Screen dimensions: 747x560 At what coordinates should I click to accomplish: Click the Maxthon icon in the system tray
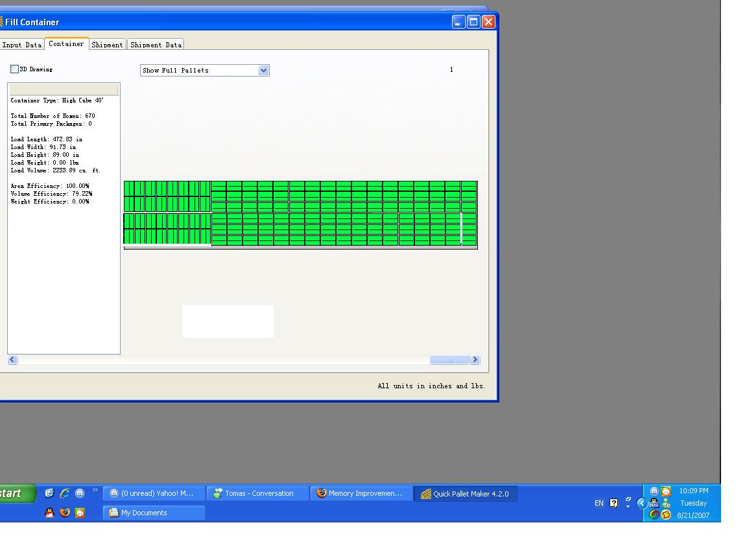(x=654, y=491)
